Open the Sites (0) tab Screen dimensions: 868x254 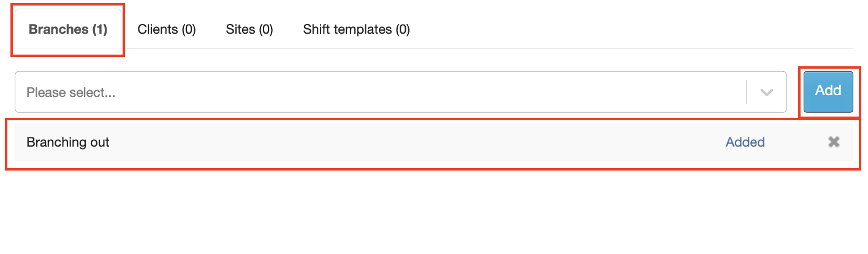coord(249,29)
